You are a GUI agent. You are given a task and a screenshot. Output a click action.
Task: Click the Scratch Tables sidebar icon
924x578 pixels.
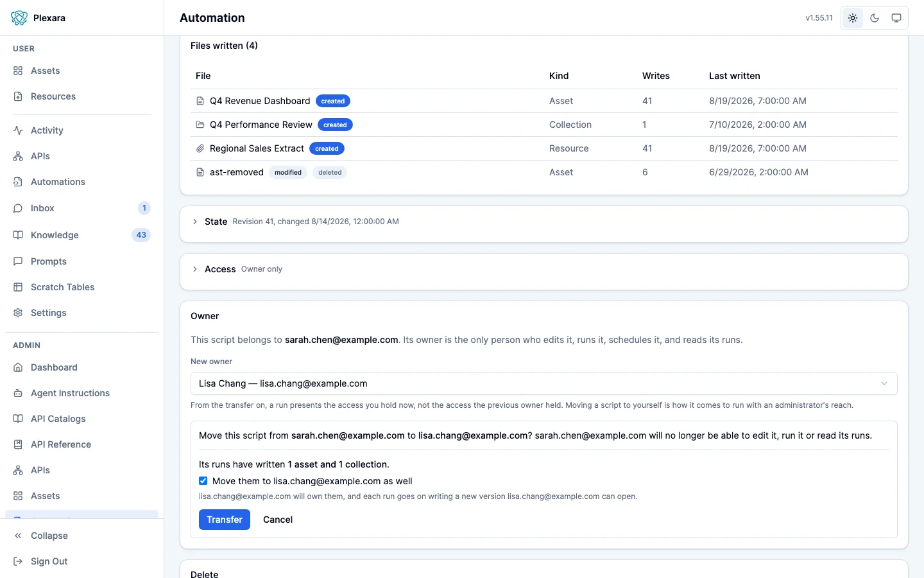18,287
